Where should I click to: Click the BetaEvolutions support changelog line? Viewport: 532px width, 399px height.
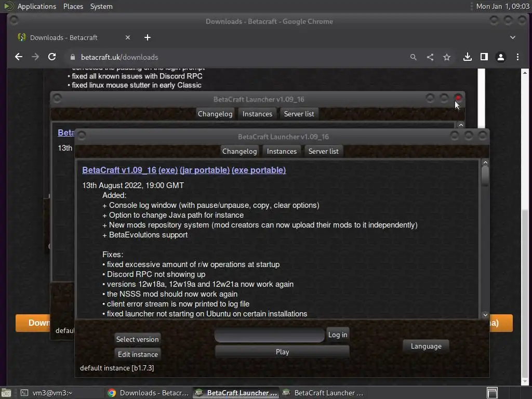tap(145, 235)
